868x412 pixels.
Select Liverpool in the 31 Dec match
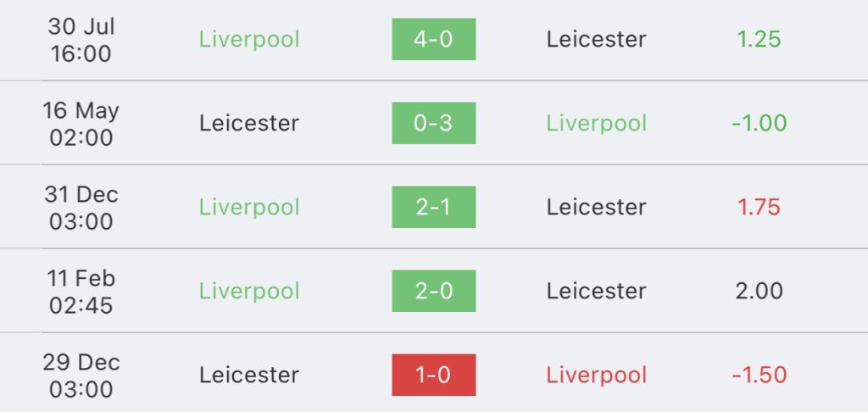[249, 207]
